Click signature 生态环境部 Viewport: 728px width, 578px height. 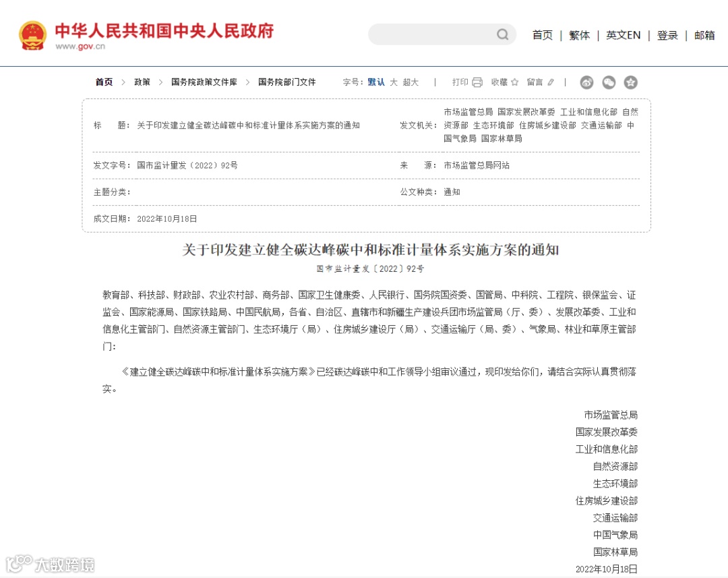(x=615, y=483)
